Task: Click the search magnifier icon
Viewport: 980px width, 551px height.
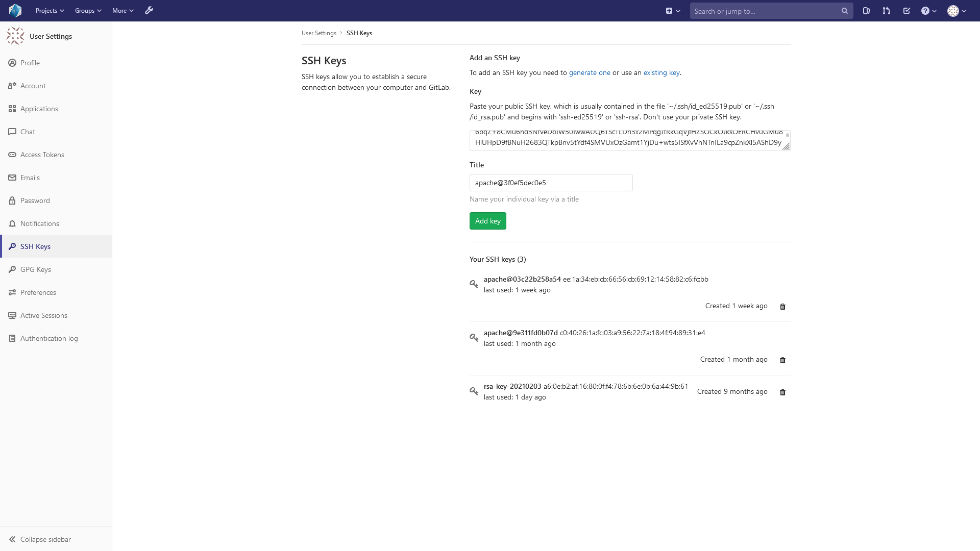Action: pos(845,11)
